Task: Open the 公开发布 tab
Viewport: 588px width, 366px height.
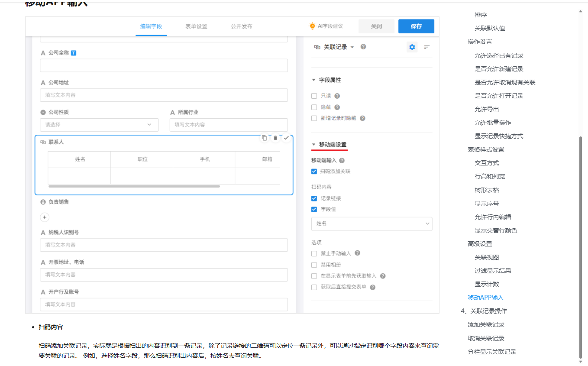Action: click(242, 26)
